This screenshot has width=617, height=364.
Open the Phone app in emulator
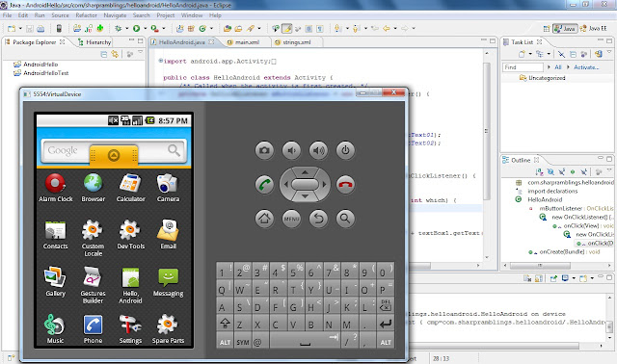point(93,328)
